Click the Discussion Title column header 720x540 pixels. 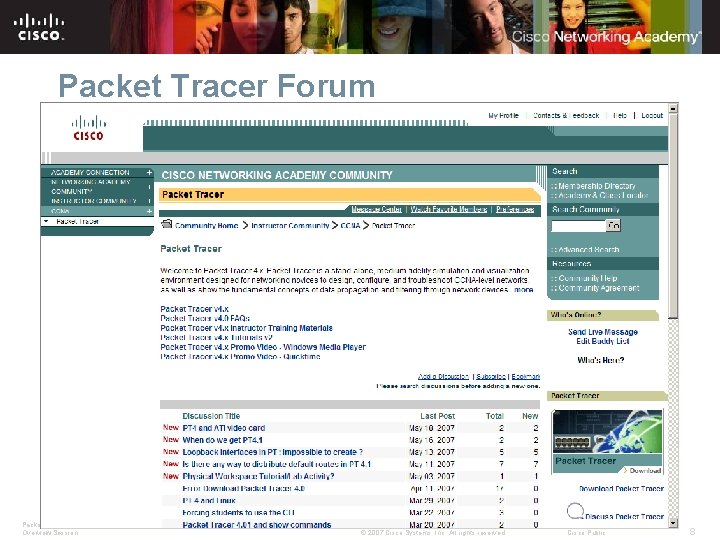[x=211, y=416]
